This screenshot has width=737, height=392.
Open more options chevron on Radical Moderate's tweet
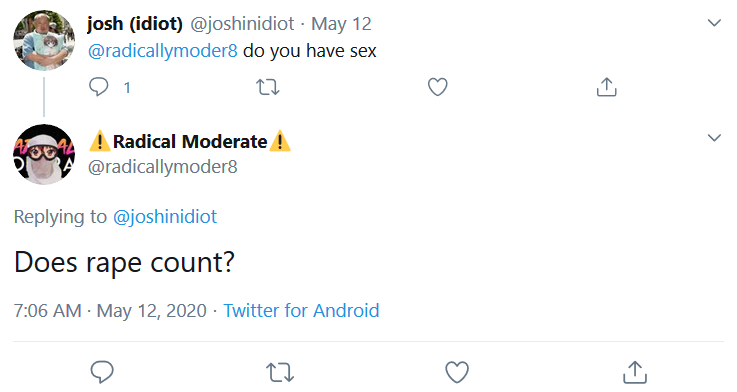click(x=714, y=137)
